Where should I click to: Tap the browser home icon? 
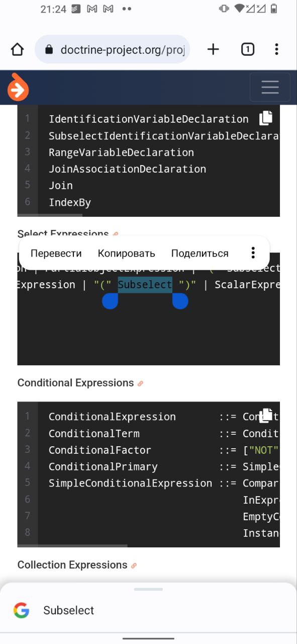[17, 49]
